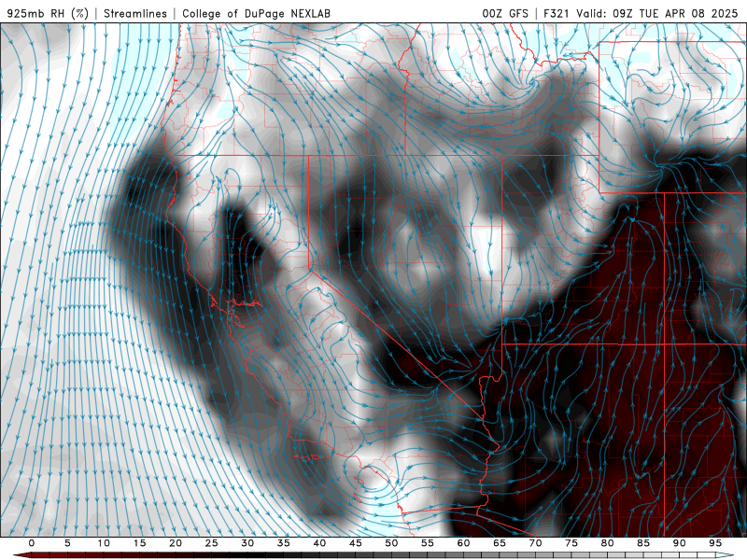Click the colorbar label '5'
The image size is (747, 560).
point(67,543)
